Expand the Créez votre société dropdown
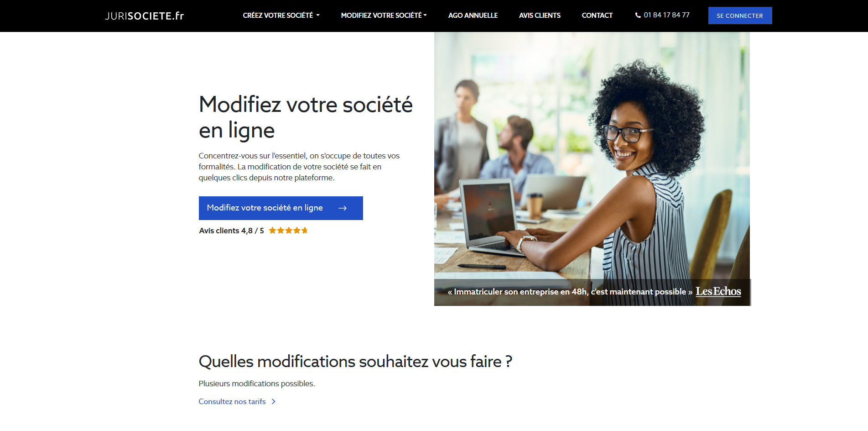868x431 pixels. (x=281, y=16)
